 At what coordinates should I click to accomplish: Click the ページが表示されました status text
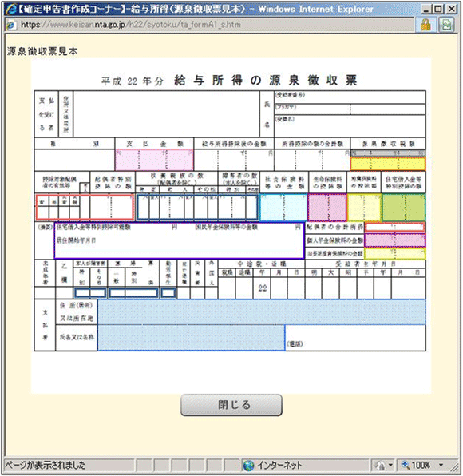(x=46, y=465)
